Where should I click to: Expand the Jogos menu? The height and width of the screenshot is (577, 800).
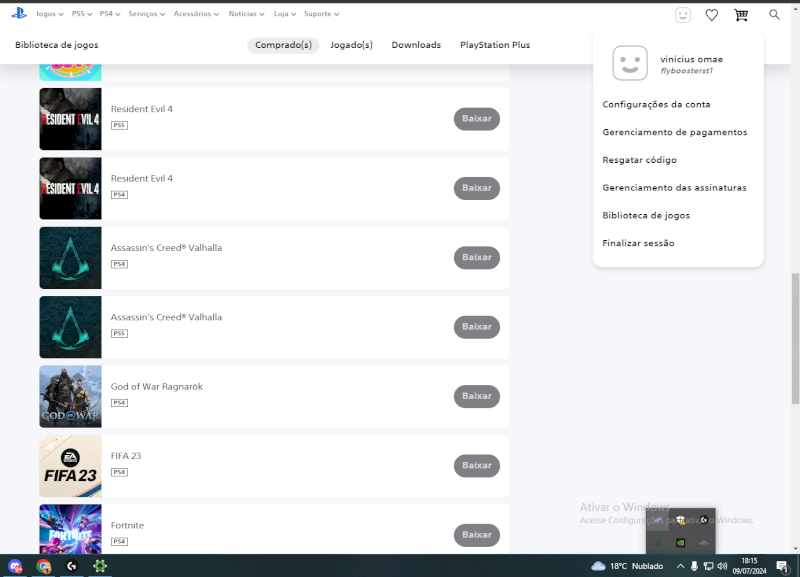pyautogui.click(x=49, y=14)
